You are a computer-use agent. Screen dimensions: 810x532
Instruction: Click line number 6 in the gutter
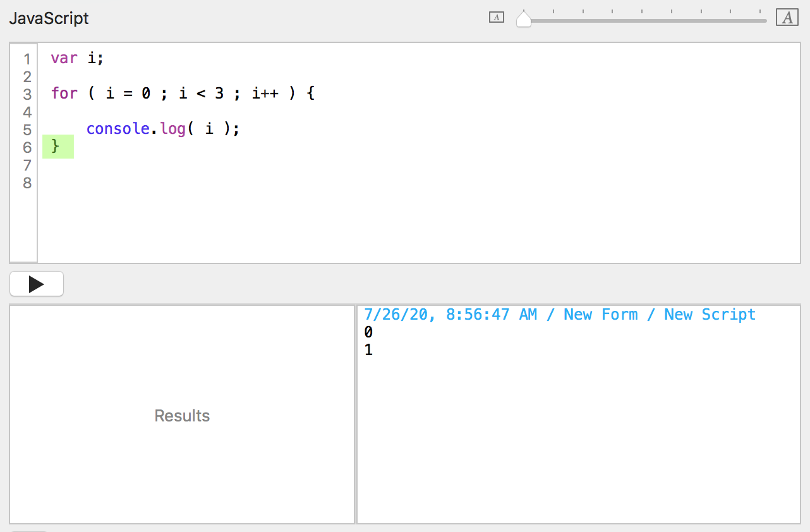[27, 148]
